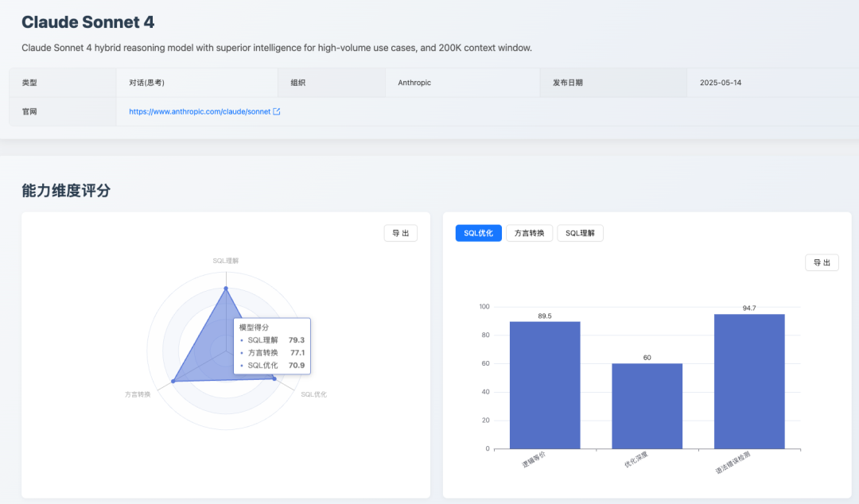Click the 对话(思考) type value cell
The image size is (859, 504).
[x=196, y=83]
